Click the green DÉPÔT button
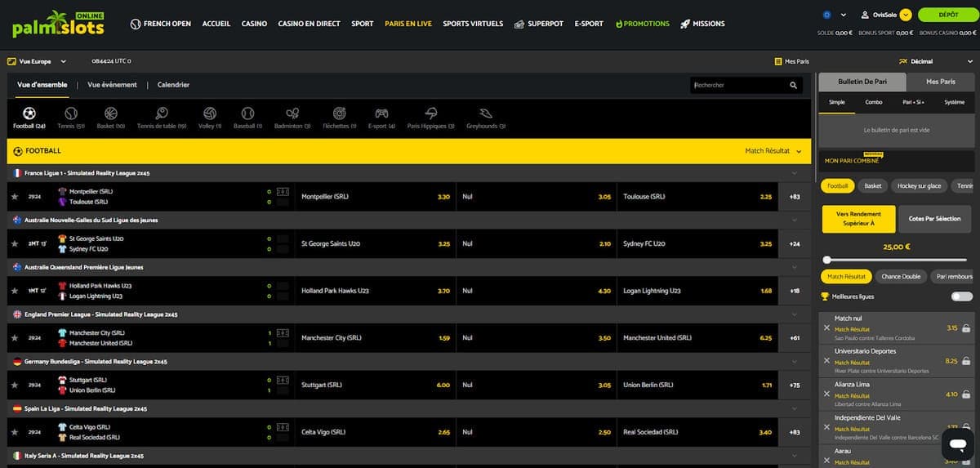The image size is (980, 468). click(x=948, y=15)
